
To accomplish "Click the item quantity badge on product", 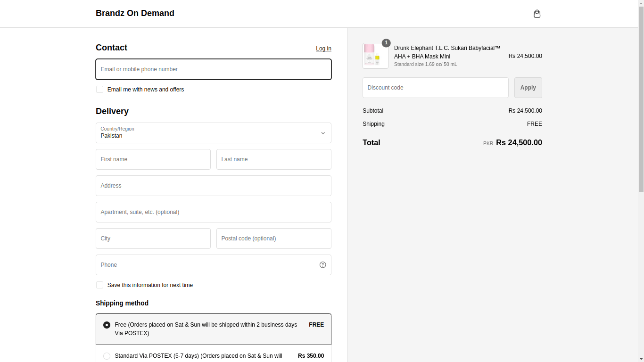I will [x=386, y=43].
